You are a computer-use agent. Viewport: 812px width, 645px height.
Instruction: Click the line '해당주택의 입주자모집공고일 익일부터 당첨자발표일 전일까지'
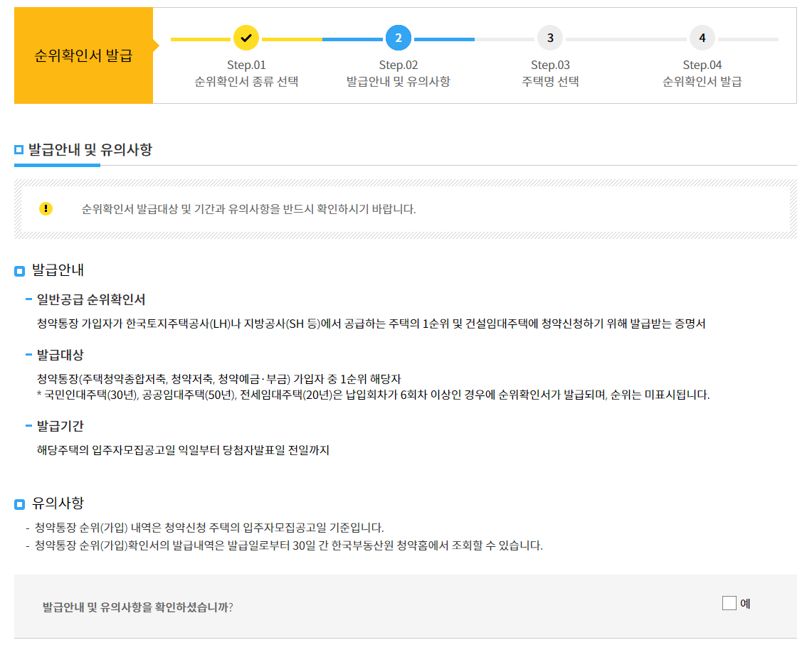(x=183, y=450)
